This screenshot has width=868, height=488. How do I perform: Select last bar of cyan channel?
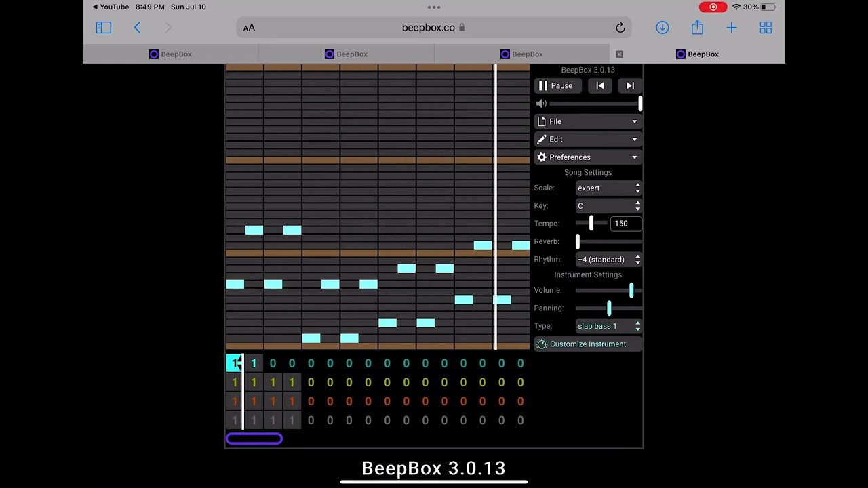click(x=520, y=363)
